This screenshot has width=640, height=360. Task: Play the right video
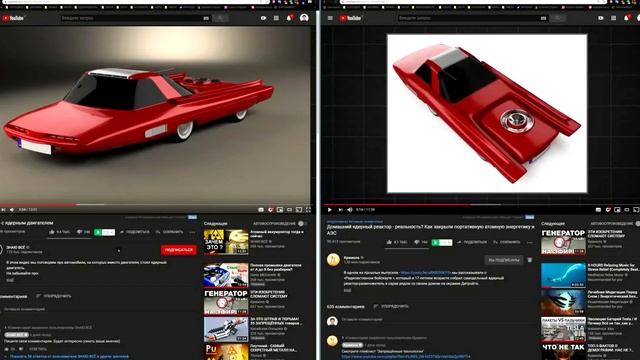330,210
